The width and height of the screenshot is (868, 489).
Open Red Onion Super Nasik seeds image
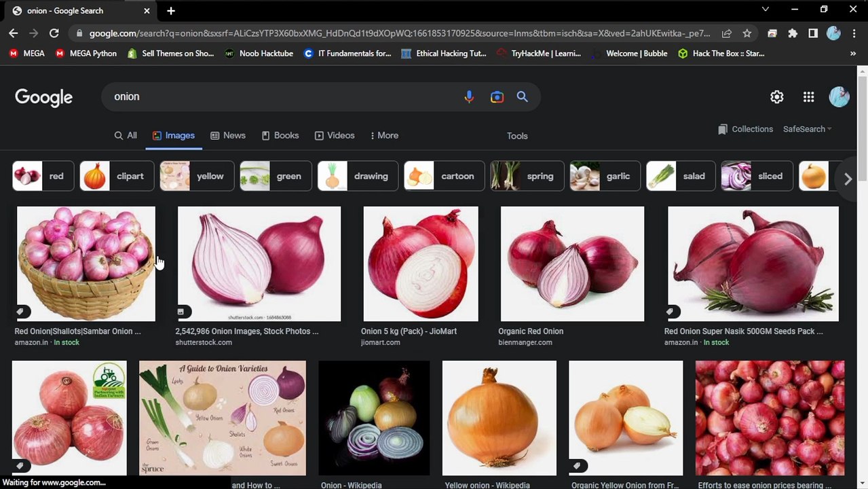(753, 264)
